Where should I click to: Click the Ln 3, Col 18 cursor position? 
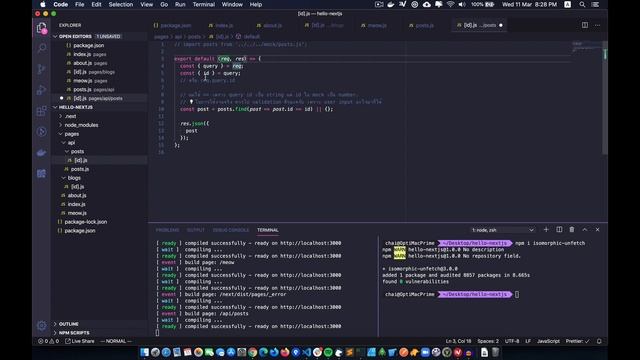458,341
